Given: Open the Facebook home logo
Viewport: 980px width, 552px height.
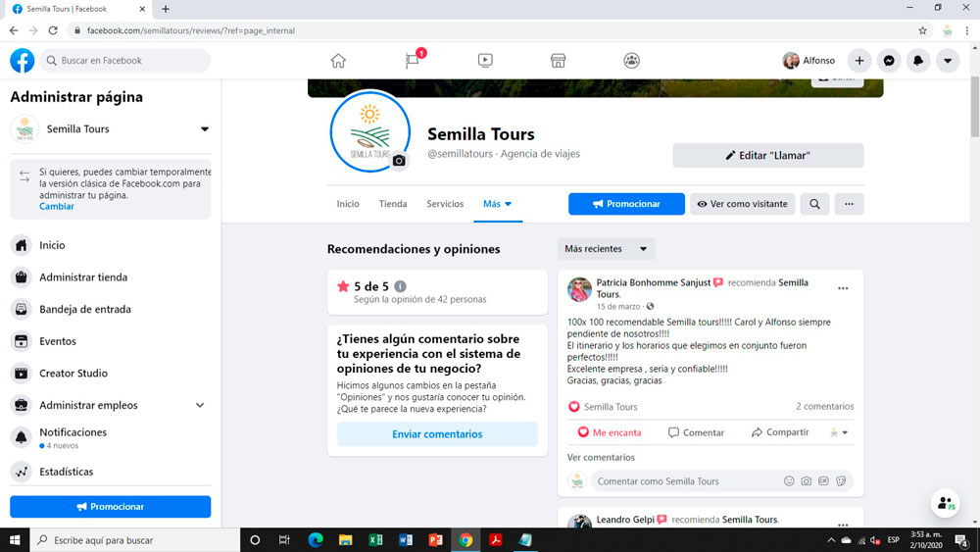Looking at the screenshot, I should click(x=22, y=61).
